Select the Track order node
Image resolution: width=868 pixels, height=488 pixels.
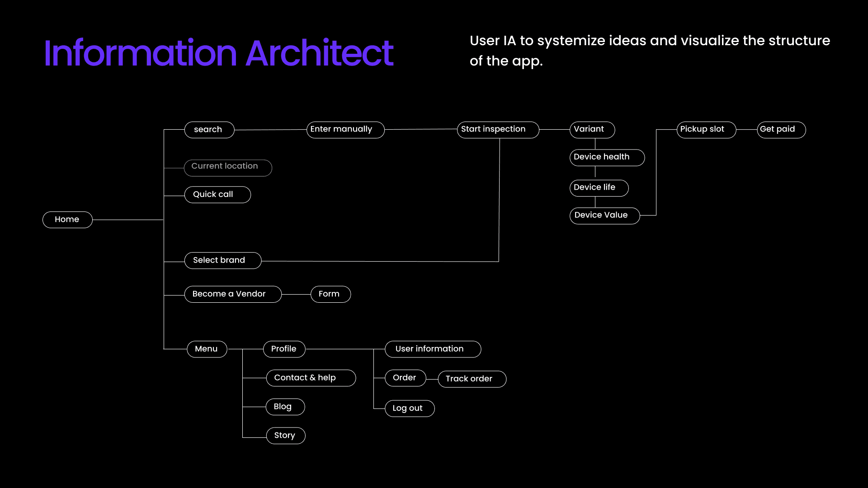coord(472,379)
